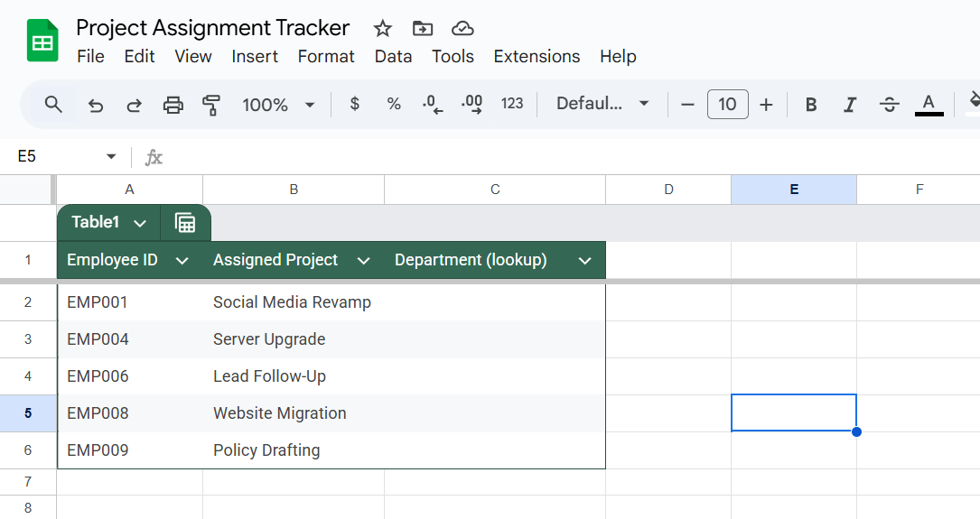The image size is (980, 519).
Task: Check the cloud save status icon
Action: (462, 29)
